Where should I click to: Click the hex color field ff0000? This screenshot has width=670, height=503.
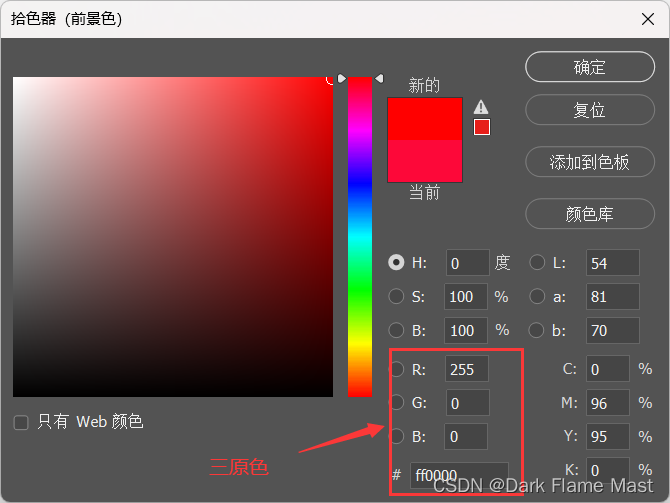[x=459, y=475]
